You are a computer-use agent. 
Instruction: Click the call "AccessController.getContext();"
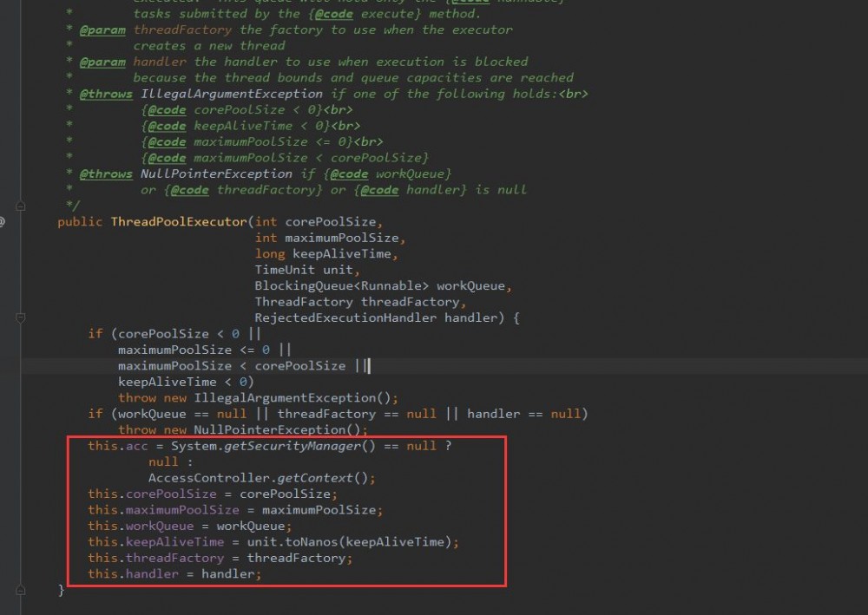point(262,478)
